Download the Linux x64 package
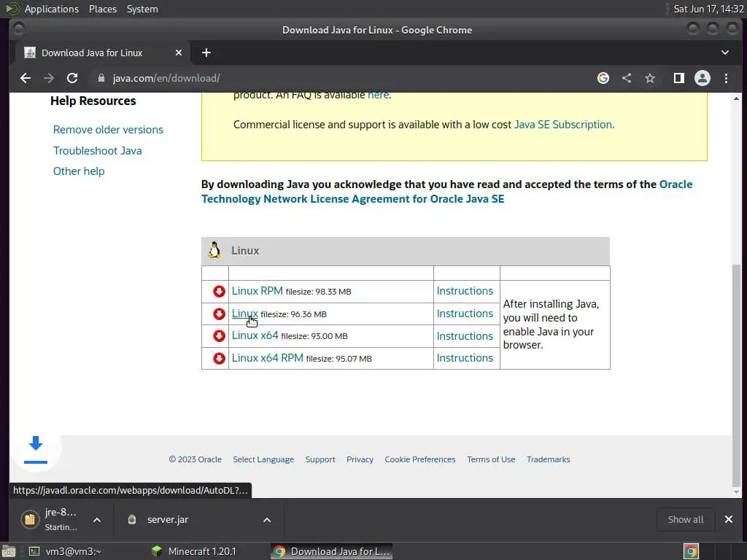This screenshot has height=560, width=747. 255,335
